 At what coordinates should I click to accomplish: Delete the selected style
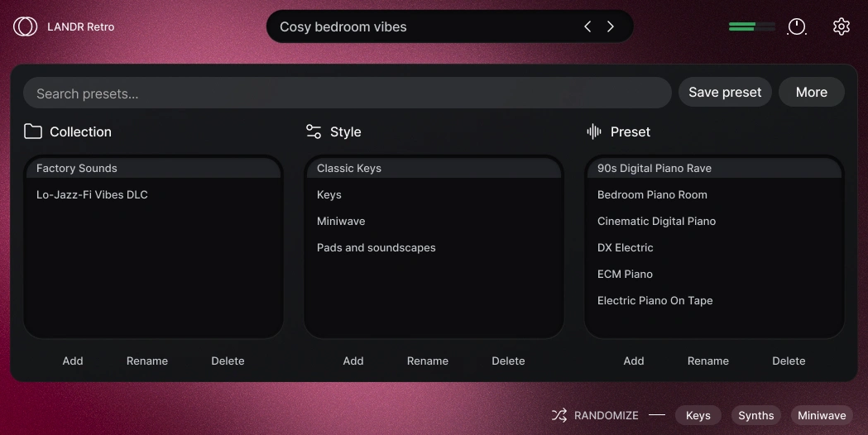pyautogui.click(x=508, y=361)
